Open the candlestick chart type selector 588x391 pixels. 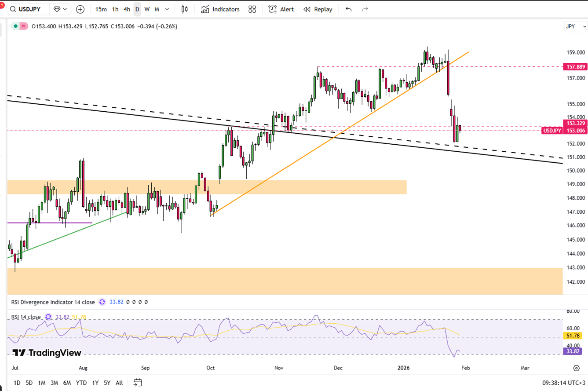tap(185, 9)
